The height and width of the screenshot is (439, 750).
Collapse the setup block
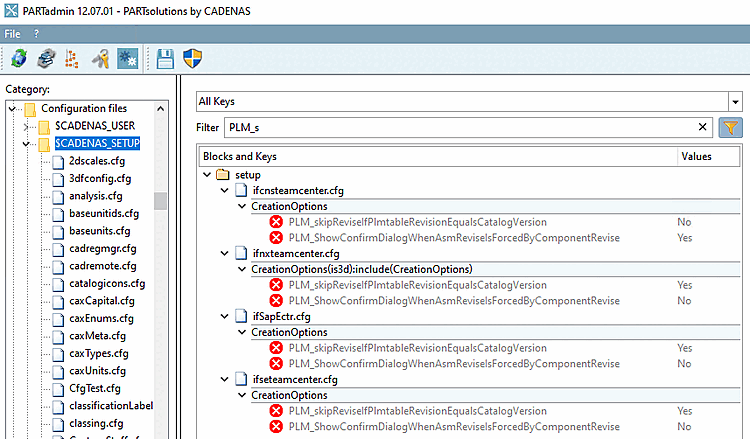207,175
